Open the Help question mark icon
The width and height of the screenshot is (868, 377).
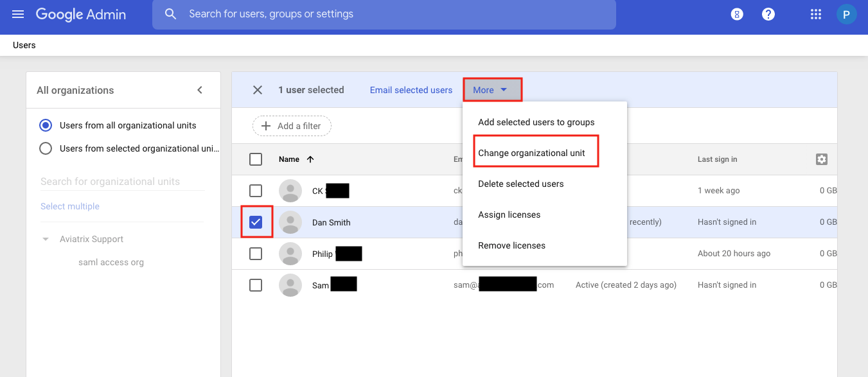[768, 14]
